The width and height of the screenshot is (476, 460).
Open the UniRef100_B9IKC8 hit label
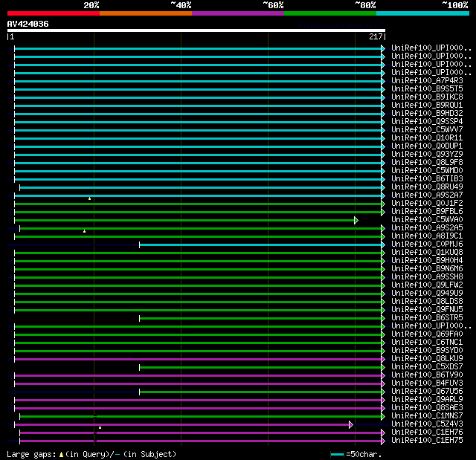(x=427, y=97)
